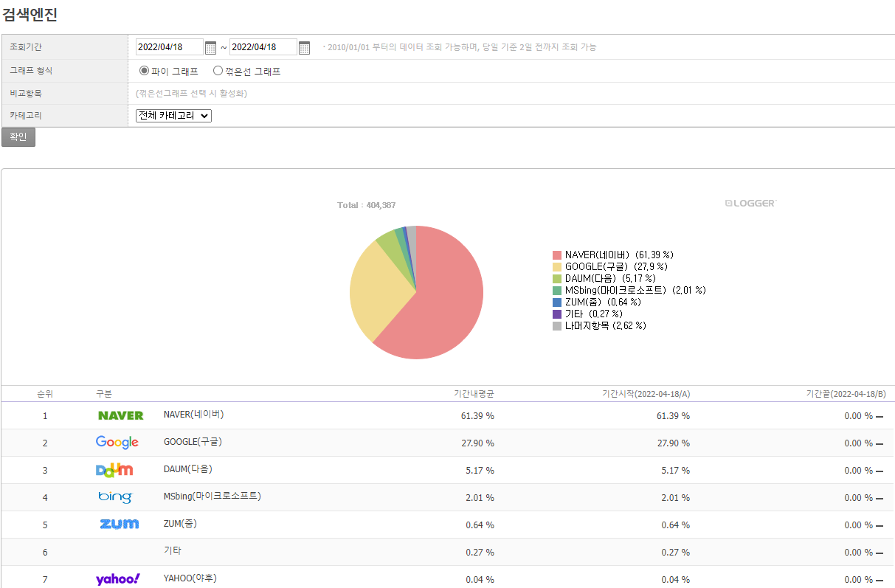The image size is (895, 588).
Task: Click the NAVER logo in table
Action: tap(120, 415)
